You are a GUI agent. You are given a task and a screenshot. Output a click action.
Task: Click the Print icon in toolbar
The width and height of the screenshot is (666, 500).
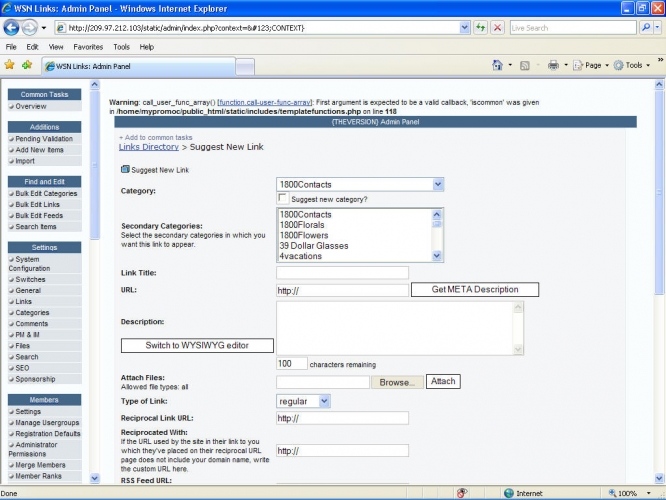553,65
